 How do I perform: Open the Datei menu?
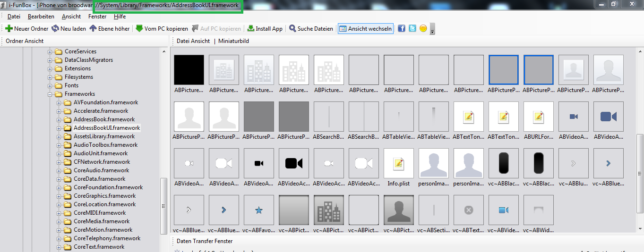pos(14,17)
